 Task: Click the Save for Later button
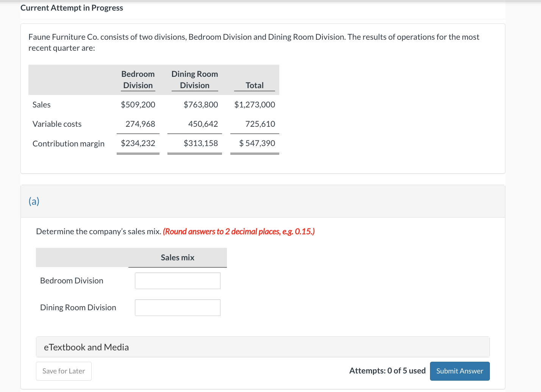point(64,371)
